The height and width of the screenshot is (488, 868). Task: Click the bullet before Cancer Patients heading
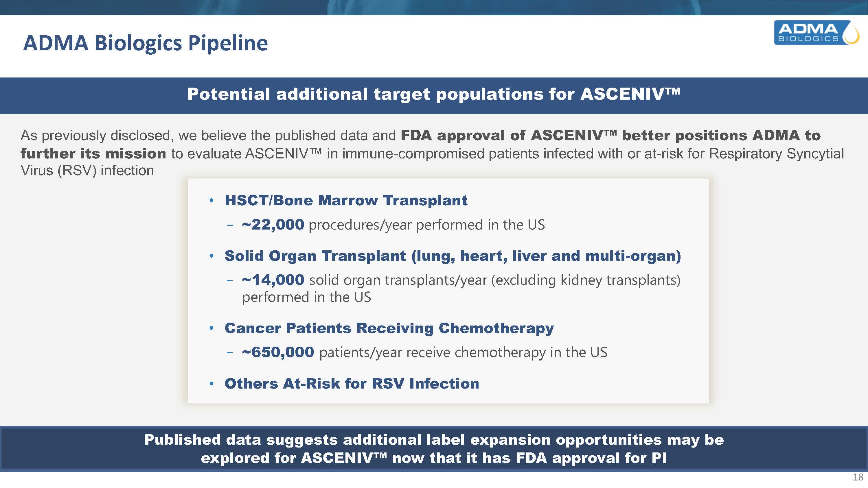[212, 328]
